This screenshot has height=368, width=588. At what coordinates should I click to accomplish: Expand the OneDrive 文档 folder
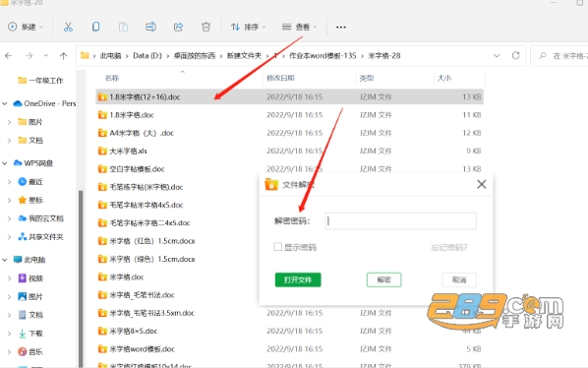pos(10,141)
